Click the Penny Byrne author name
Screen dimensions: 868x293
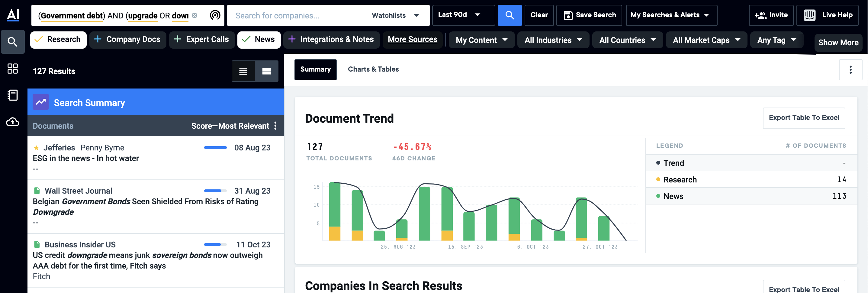pos(102,148)
